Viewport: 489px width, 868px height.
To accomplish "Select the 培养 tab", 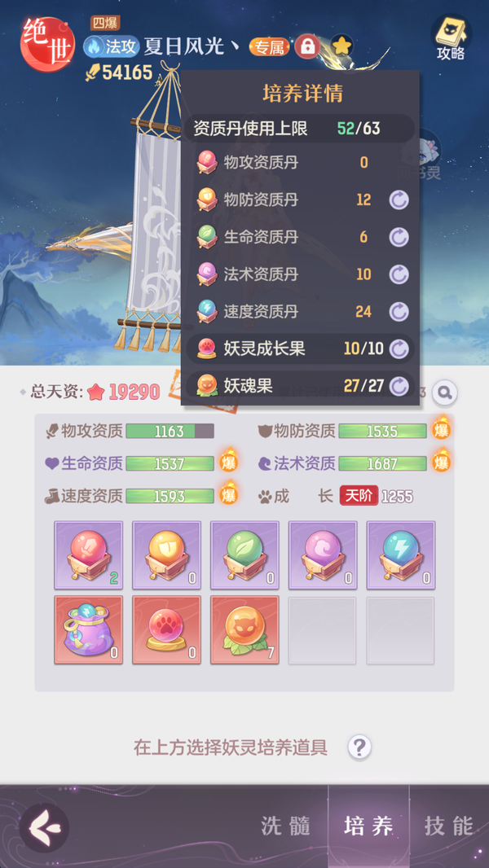I will pos(369,826).
